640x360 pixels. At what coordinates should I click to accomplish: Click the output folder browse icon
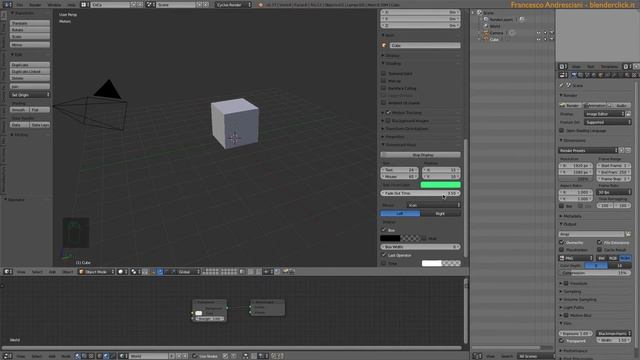tap(628, 234)
